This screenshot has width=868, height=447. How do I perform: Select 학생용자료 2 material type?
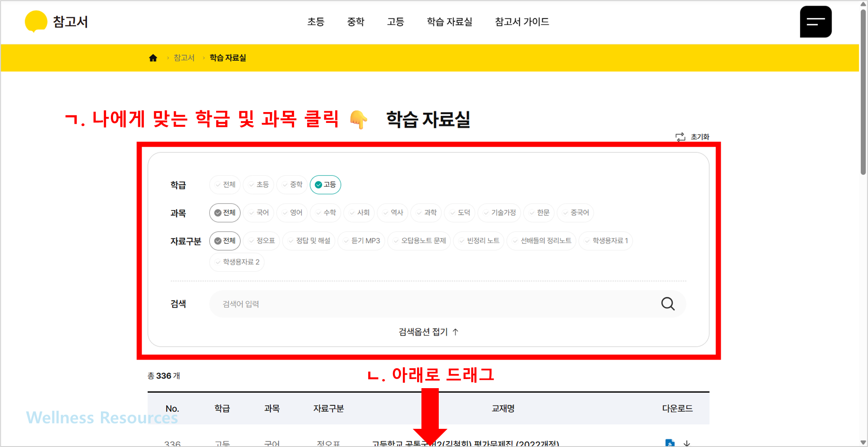pyautogui.click(x=237, y=262)
